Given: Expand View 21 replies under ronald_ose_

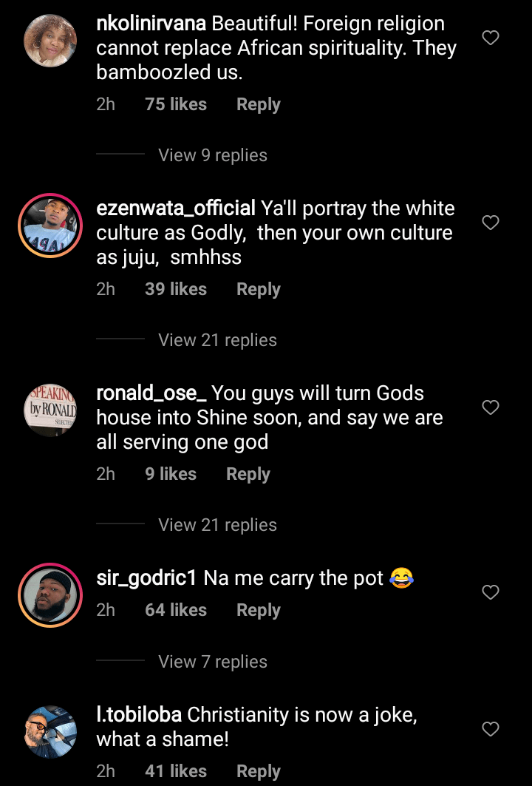Looking at the screenshot, I should pyautogui.click(x=217, y=525).
